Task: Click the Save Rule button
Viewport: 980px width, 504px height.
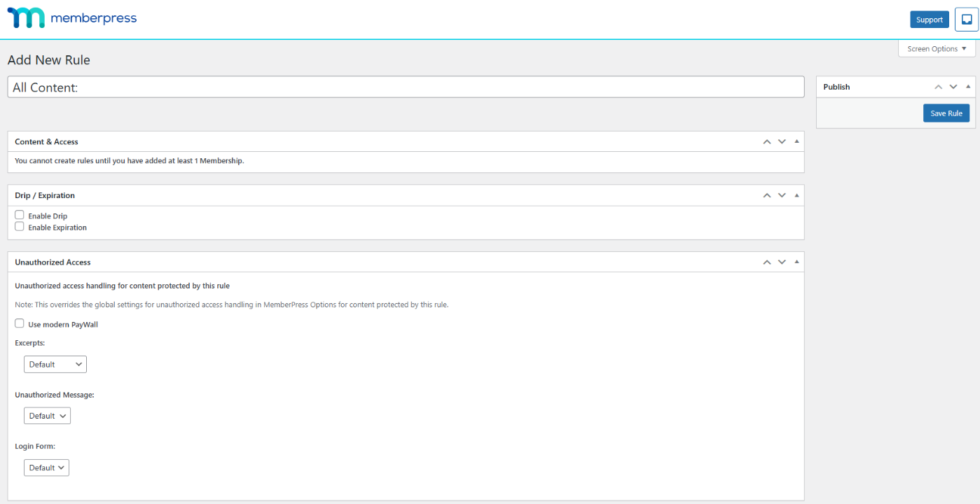Action: click(946, 113)
